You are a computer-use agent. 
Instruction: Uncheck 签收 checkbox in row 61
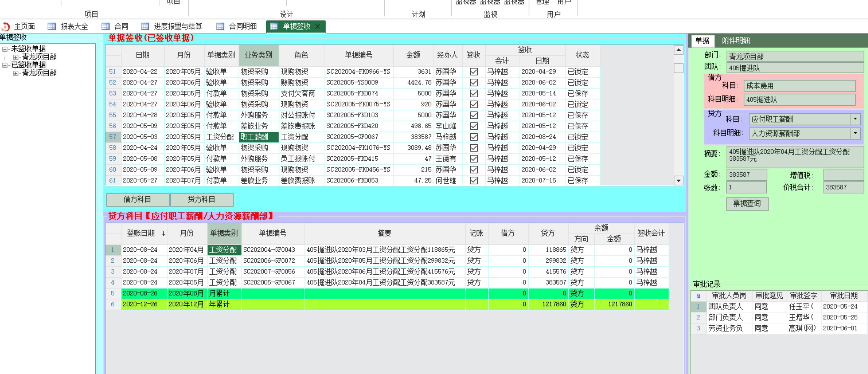pyautogui.click(x=473, y=180)
